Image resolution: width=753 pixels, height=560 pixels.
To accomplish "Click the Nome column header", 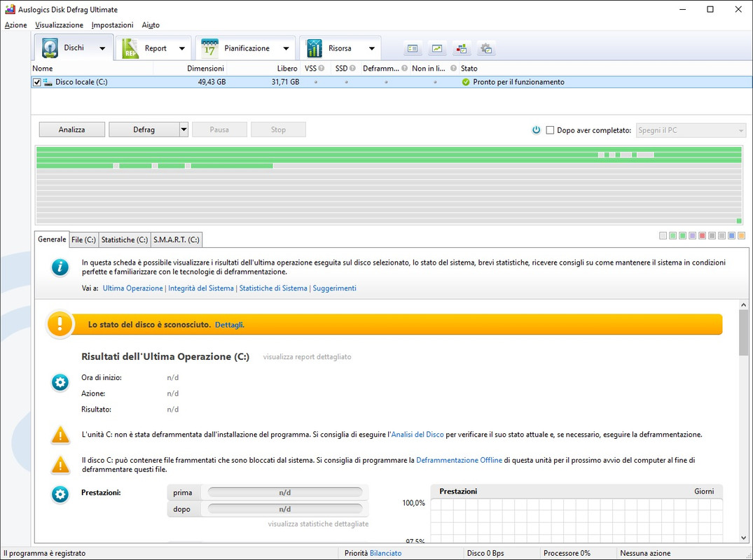I will 92,68.
